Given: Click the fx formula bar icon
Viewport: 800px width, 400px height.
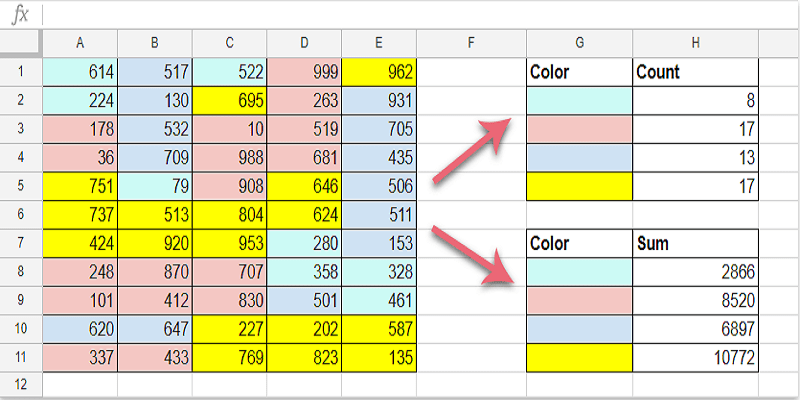Looking at the screenshot, I should coord(19,14).
